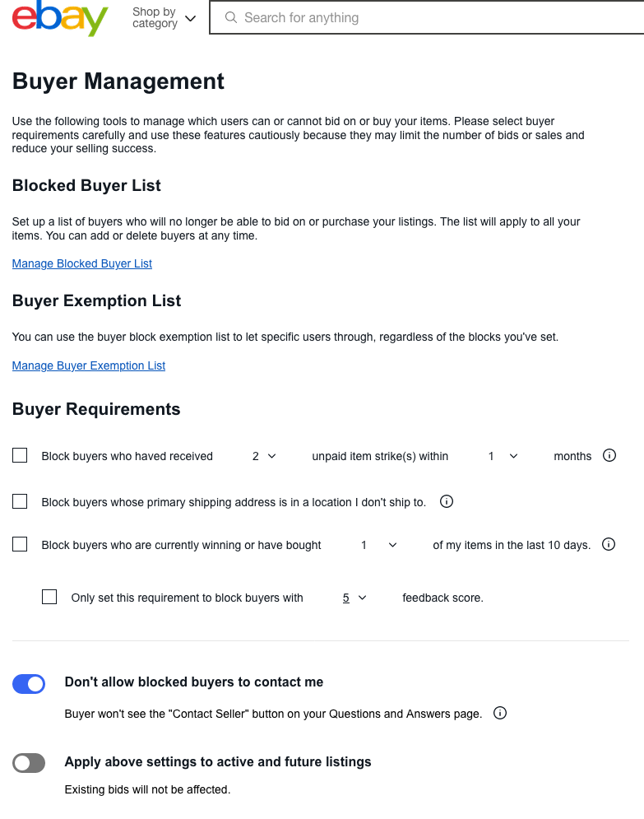644x819 pixels.
Task: Open the Manage Buyer Exemption List link
Action: (x=89, y=365)
